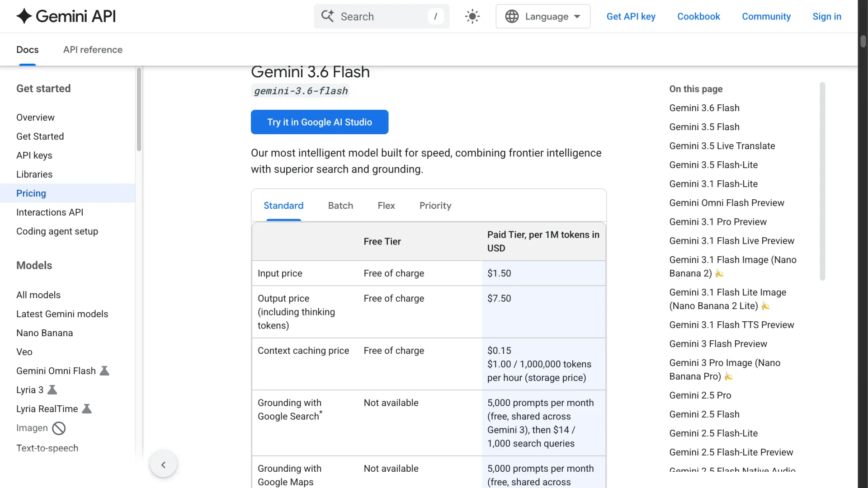Open Overview in the sidebar

35,117
